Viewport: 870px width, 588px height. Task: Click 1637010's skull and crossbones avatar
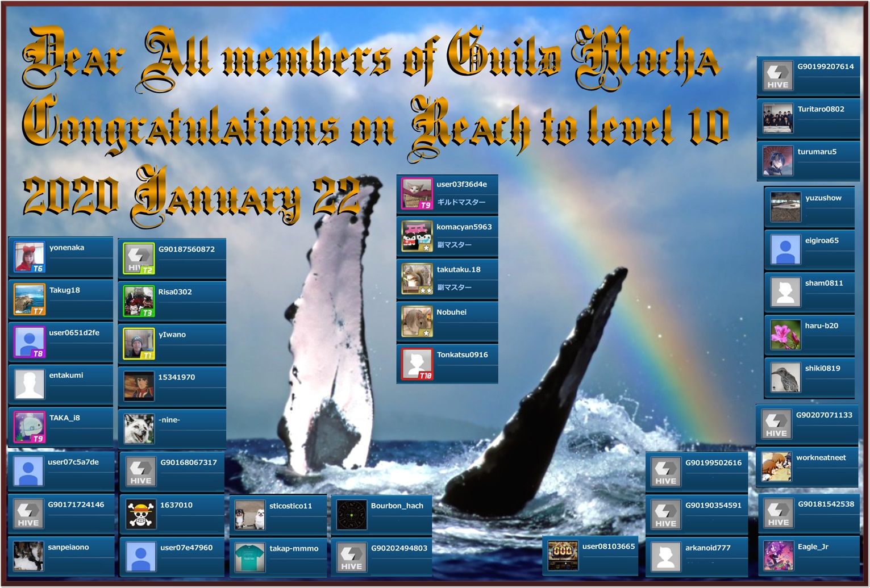click(141, 515)
